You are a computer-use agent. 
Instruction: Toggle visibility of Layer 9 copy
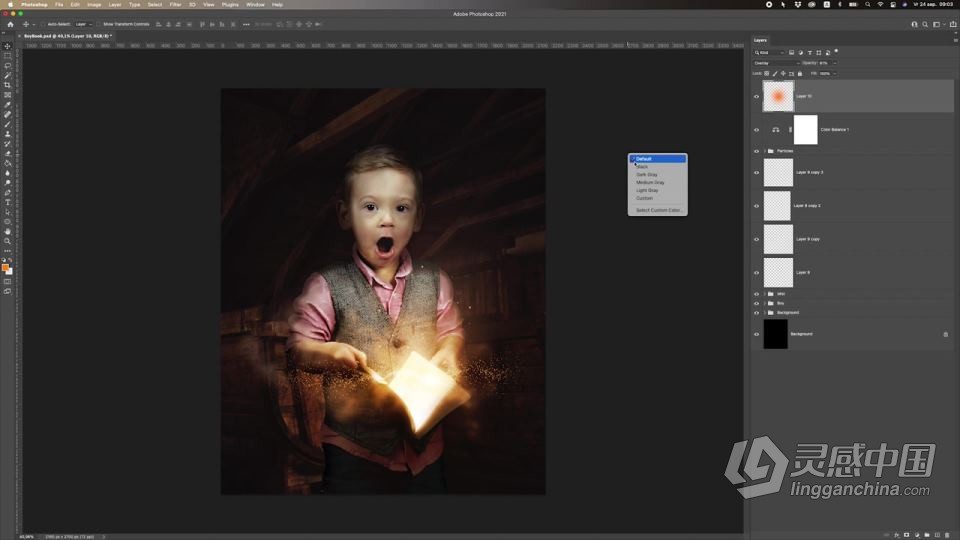pos(756,239)
